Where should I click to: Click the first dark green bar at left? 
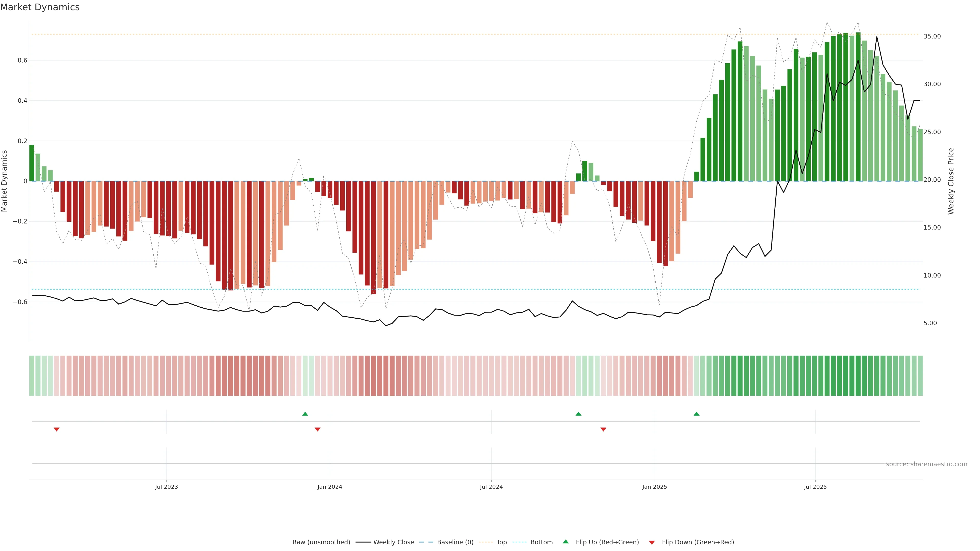pyautogui.click(x=32, y=163)
